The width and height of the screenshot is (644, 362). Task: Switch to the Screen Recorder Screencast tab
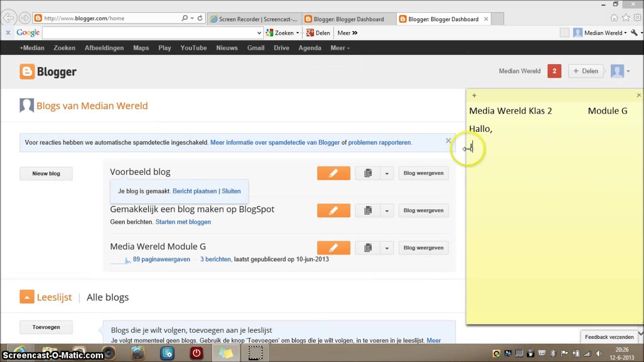coord(254,19)
